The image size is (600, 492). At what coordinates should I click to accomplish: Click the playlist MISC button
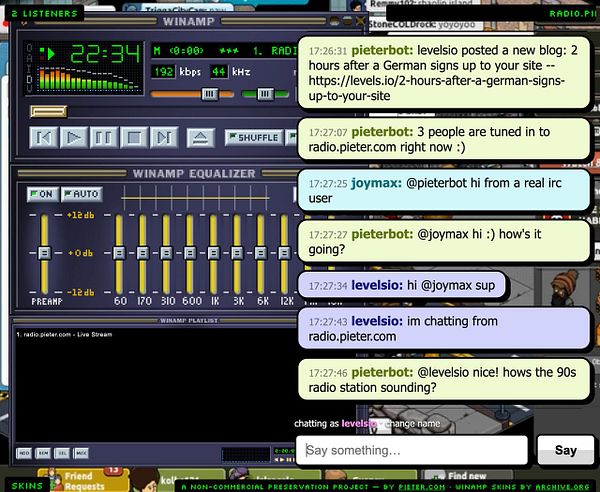click(x=81, y=453)
